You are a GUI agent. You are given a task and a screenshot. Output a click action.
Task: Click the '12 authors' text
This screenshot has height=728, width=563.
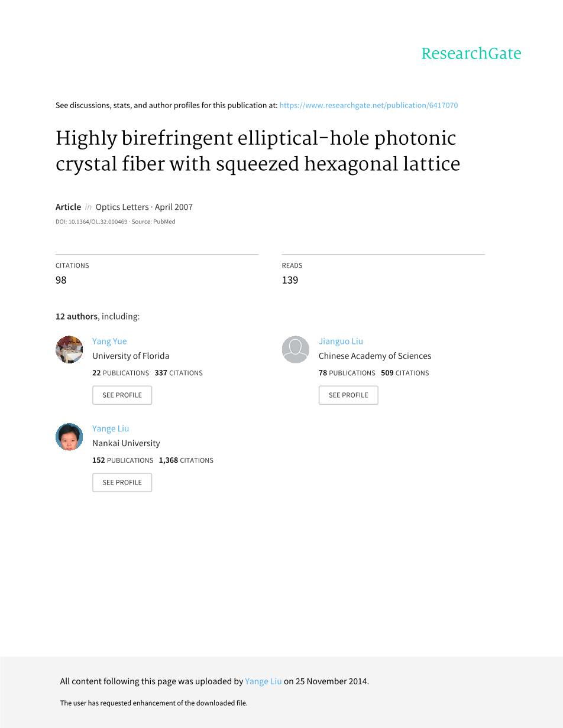76,316
